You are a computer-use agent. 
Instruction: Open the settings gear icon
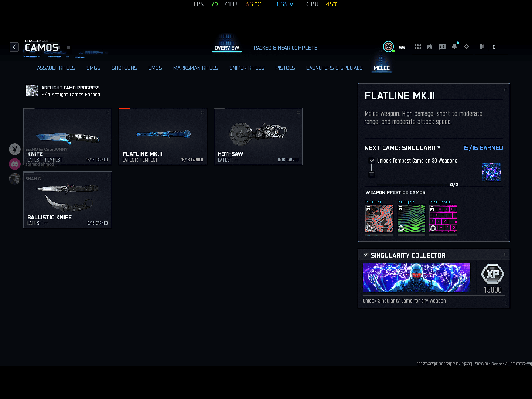(467, 47)
